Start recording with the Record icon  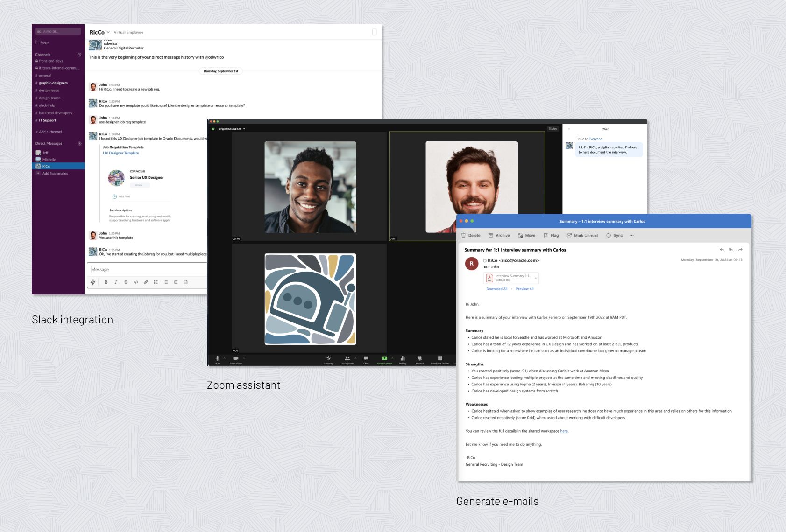(420, 358)
